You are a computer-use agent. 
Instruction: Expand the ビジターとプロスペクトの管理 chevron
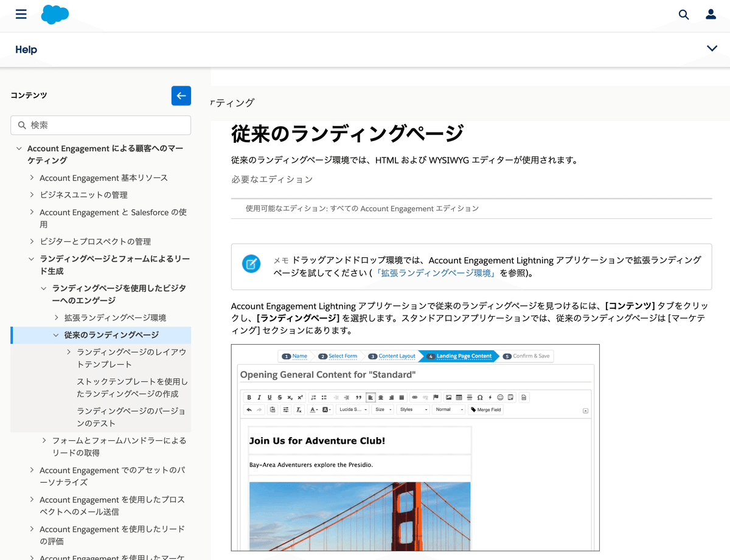(32, 241)
